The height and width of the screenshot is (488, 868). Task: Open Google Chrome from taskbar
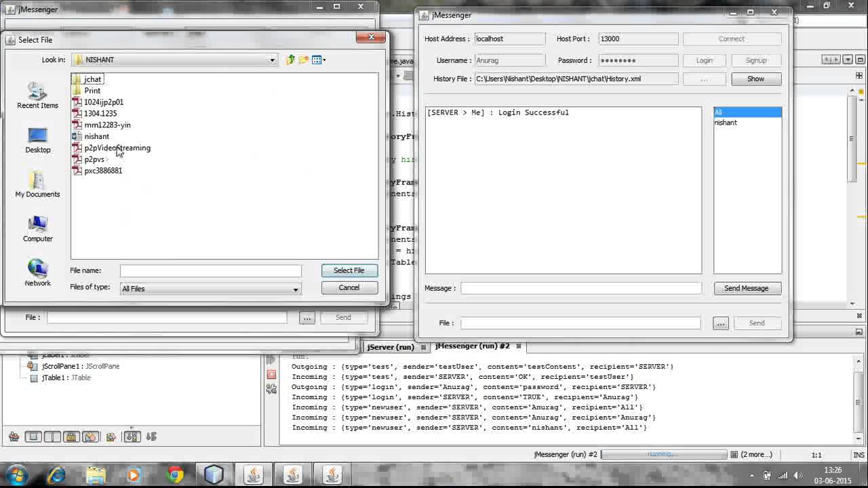(x=175, y=474)
